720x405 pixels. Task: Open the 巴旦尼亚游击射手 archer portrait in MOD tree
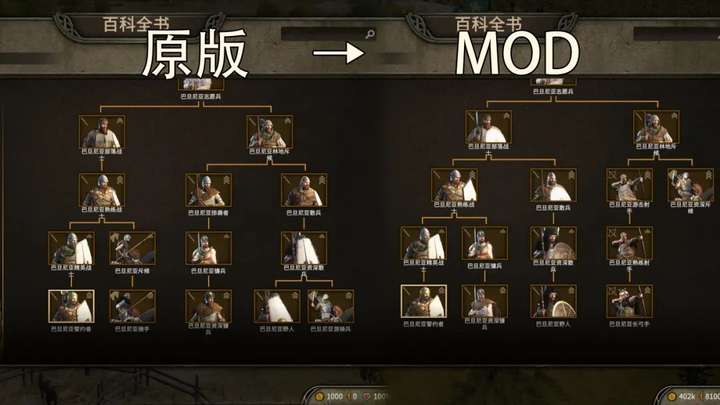click(629, 185)
